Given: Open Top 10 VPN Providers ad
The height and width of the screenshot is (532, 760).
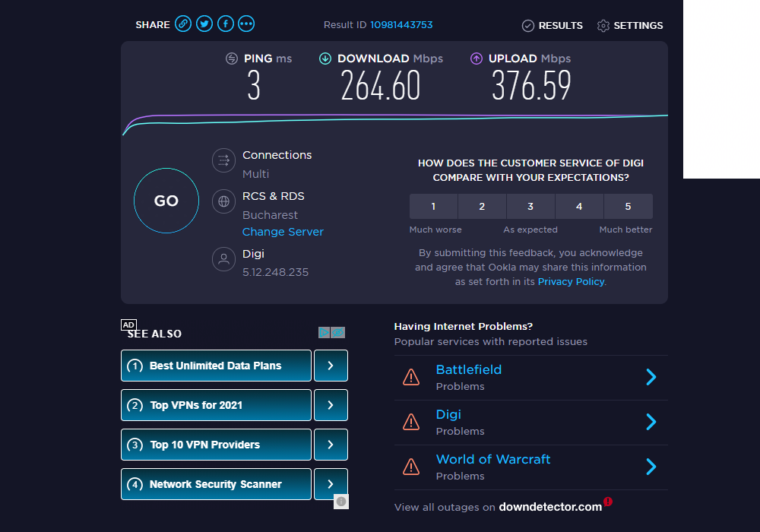Looking at the screenshot, I should click(216, 445).
